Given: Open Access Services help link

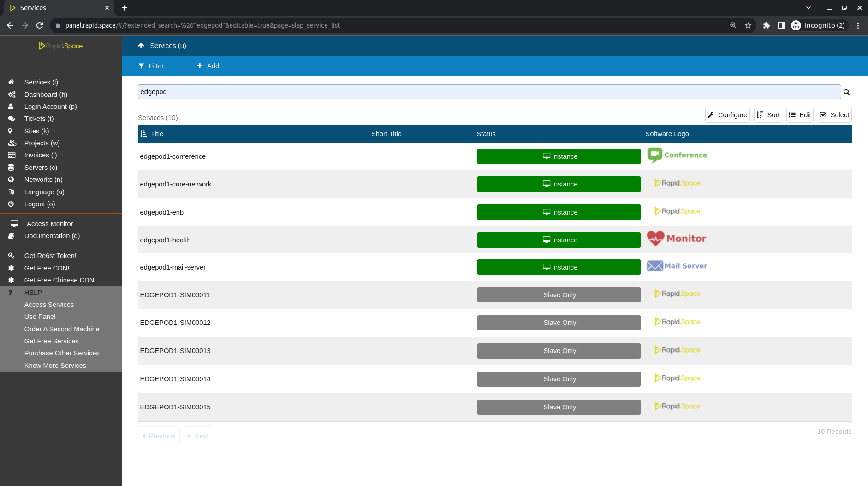Looking at the screenshot, I should [x=49, y=305].
